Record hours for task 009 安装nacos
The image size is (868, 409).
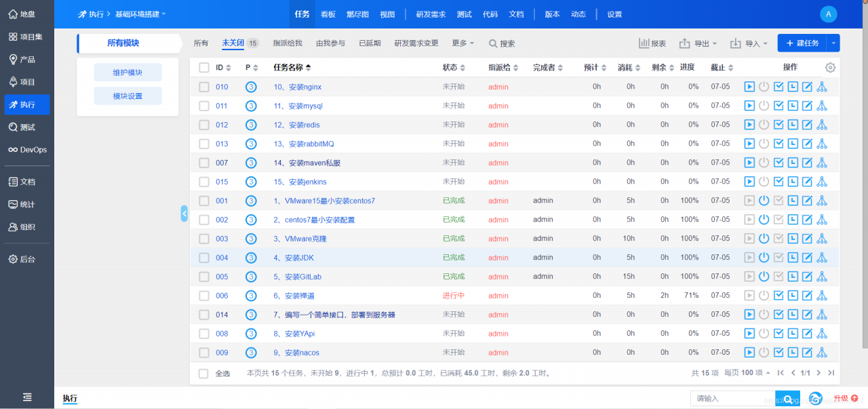coord(793,353)
